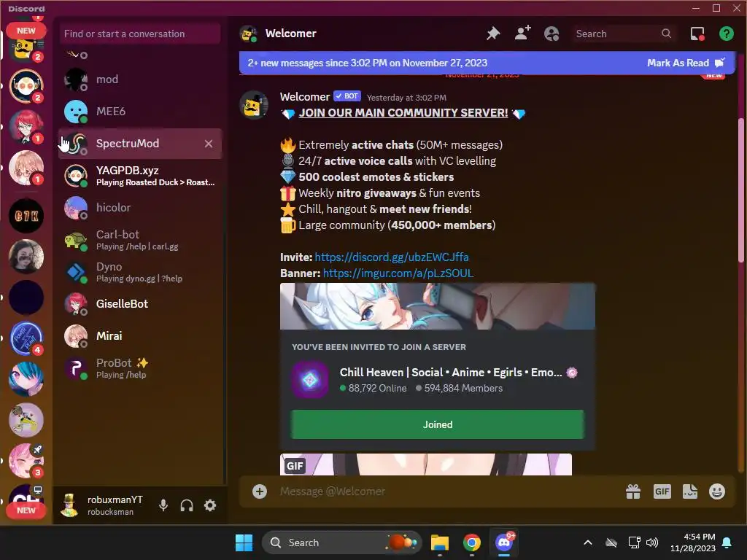Select the SpectruMod conversation
The width and height of the screenshot is (747, 560).
pyautogui.click(x=140, y=144)
